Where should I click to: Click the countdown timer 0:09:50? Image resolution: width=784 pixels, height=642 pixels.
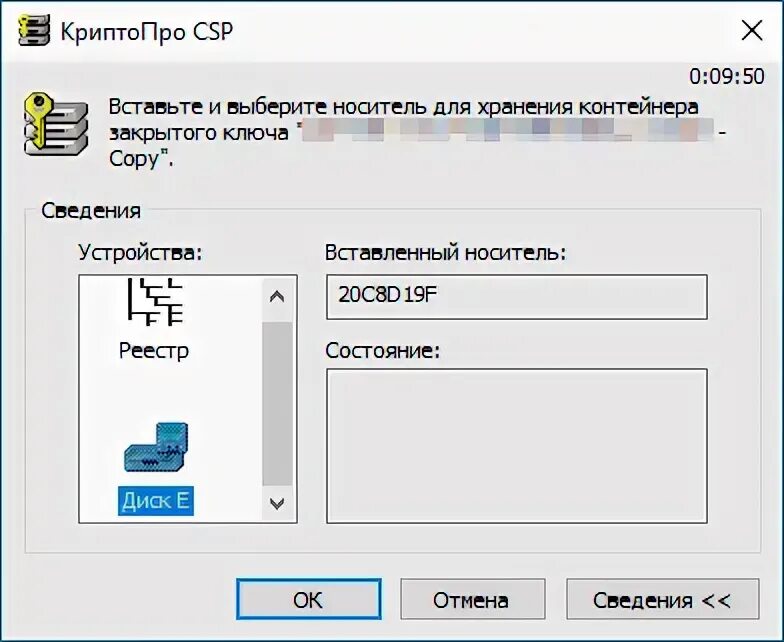pos(726,76)
